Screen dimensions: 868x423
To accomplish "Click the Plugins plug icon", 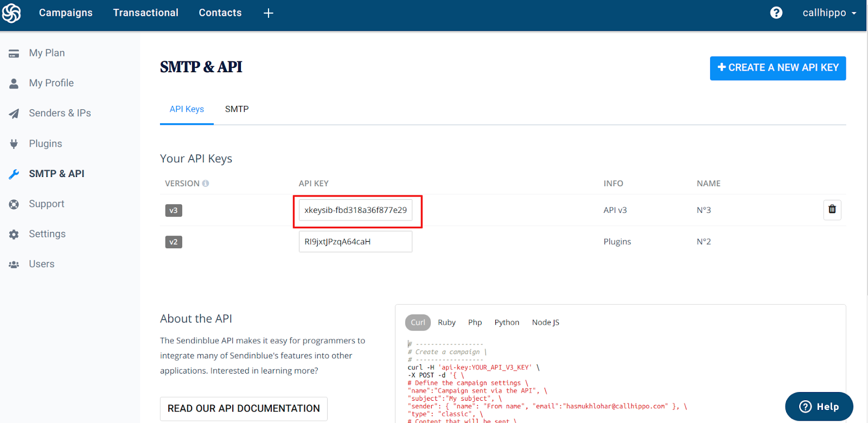I will pyautogui.click(x=14, y=144).
